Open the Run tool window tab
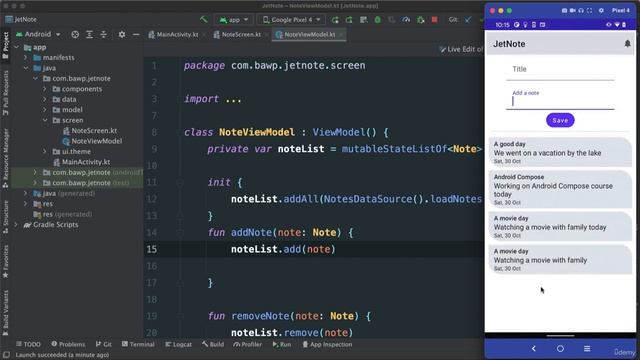Screen dimensions: 640x360 pyautogui.click(x=282, y=344)
